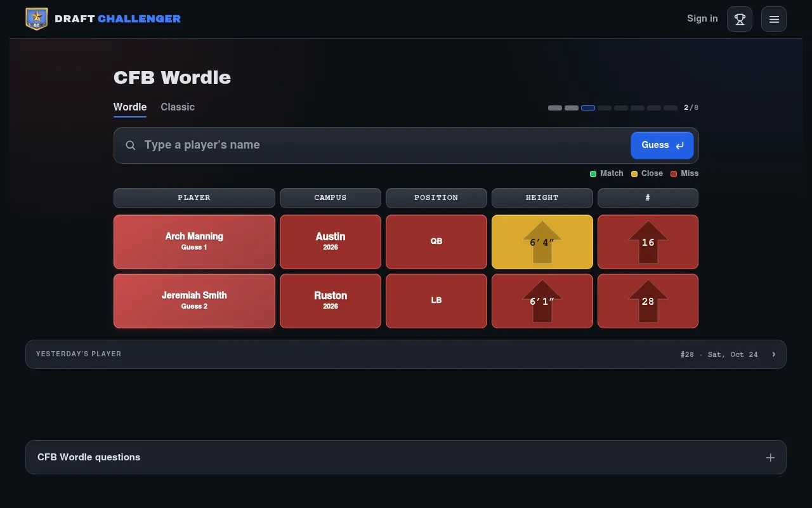Click the Draft Challenger title text

pyautogui.click(x=118, y=19)
